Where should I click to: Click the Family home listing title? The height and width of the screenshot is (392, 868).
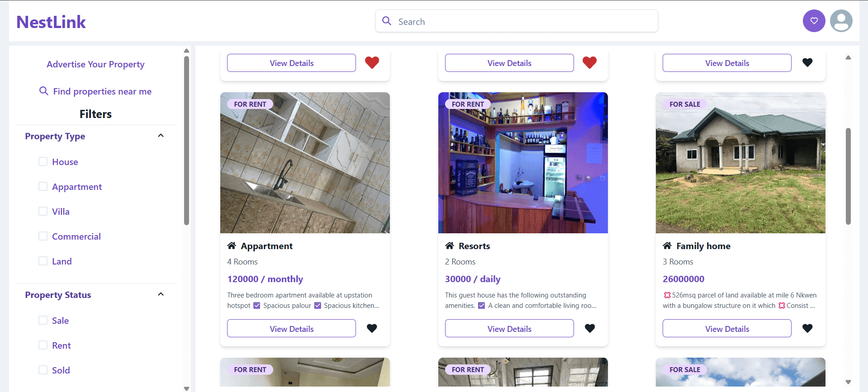[703, 246]
